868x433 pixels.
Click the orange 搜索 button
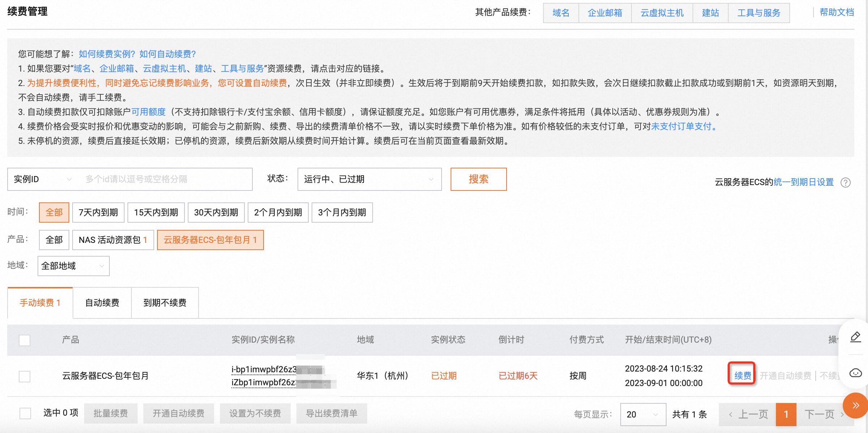point(478,179)
